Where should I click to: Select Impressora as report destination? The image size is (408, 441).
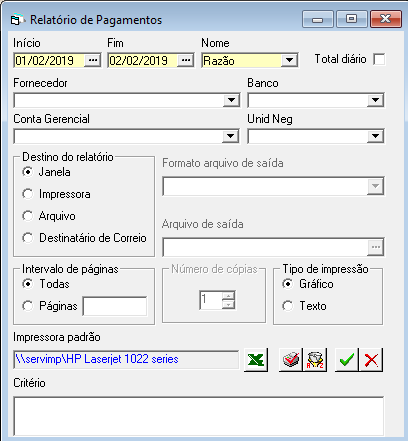[x=28, y=194]
